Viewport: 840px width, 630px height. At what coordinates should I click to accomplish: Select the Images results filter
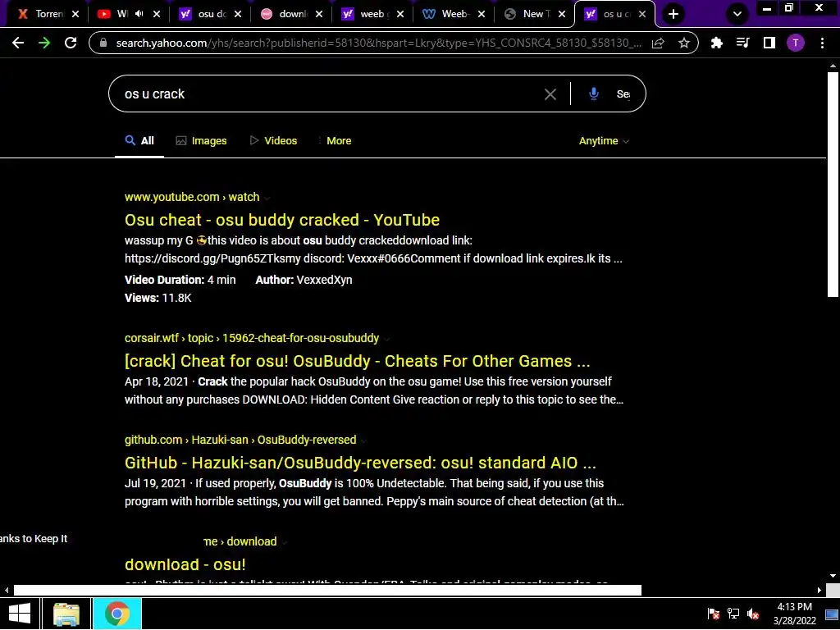tap(202, 141)
